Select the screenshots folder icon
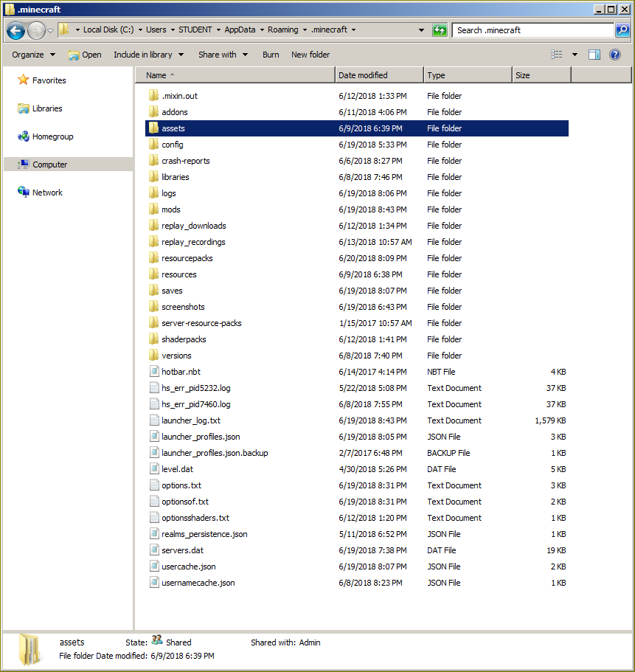Screen dimensions: 635x672 (x=154, y=306)
